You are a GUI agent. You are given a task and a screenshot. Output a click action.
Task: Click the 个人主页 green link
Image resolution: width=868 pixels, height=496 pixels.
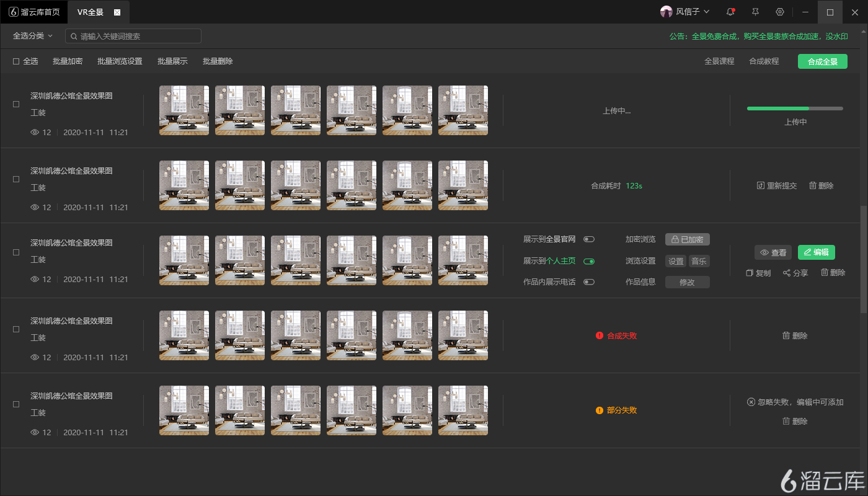pos(560,261)
